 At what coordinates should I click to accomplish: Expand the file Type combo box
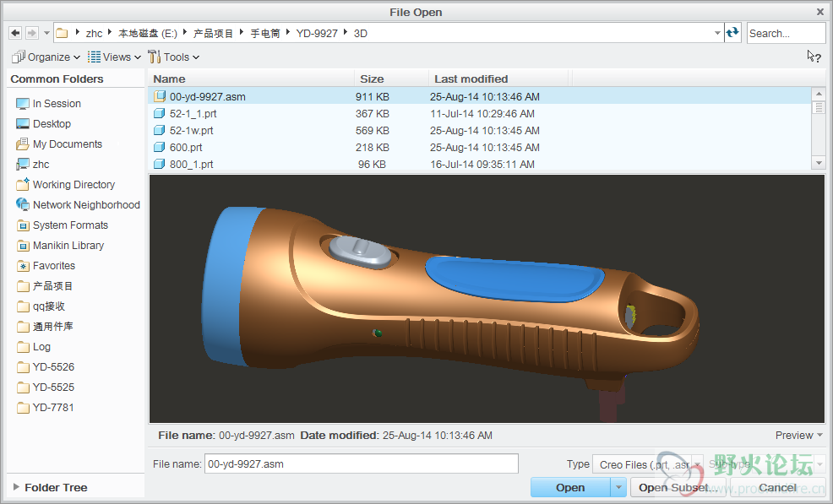pyautogui.click(x=697, y=464)
